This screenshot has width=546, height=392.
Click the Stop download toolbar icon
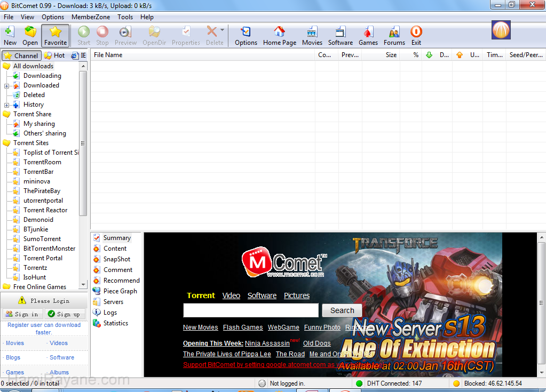pyautogui.click(x=102, y=36)
